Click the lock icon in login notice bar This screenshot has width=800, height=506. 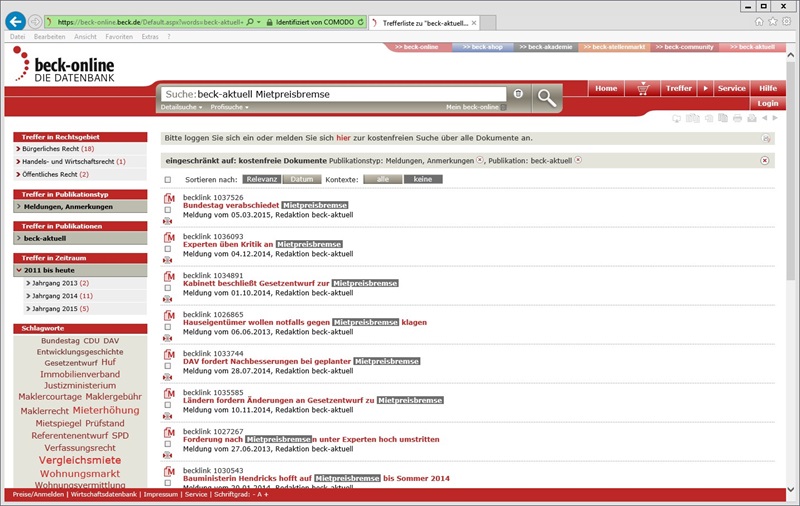[x=766, y=138]
